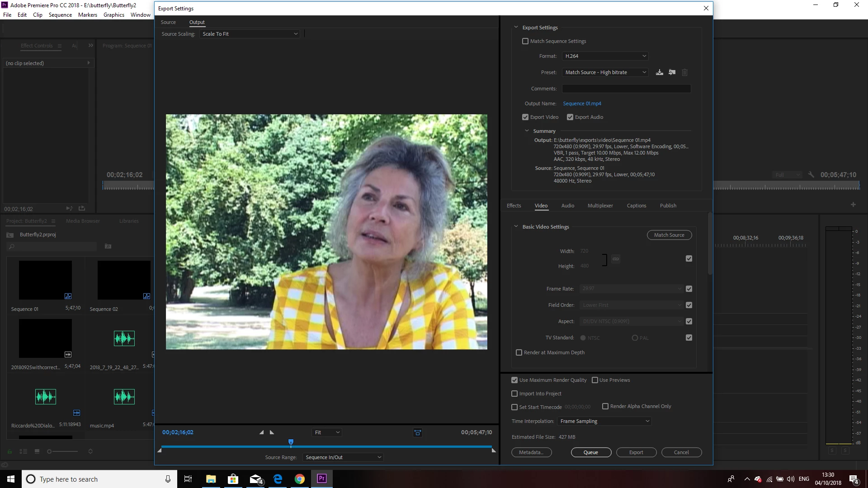Open the Format H.264 dropdown
The height and width of the screenshot is (488, 868).
(x=605, y=56)
